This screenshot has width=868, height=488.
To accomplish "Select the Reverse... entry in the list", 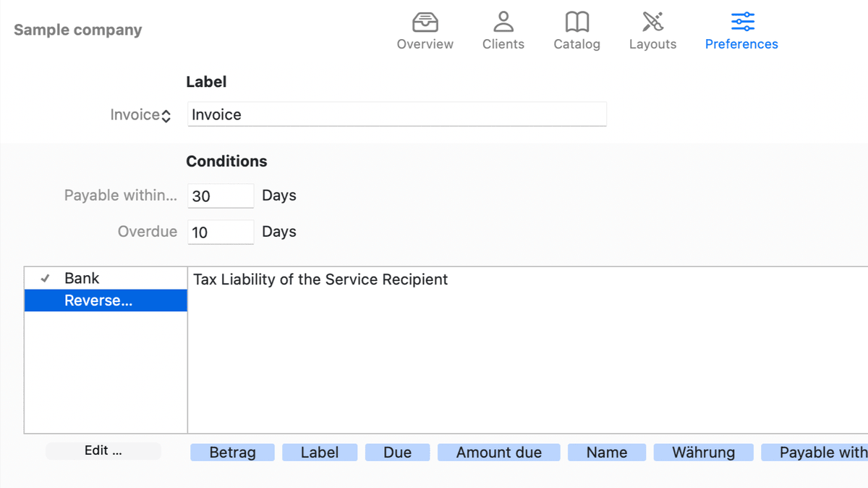I will tap(106, 300).
